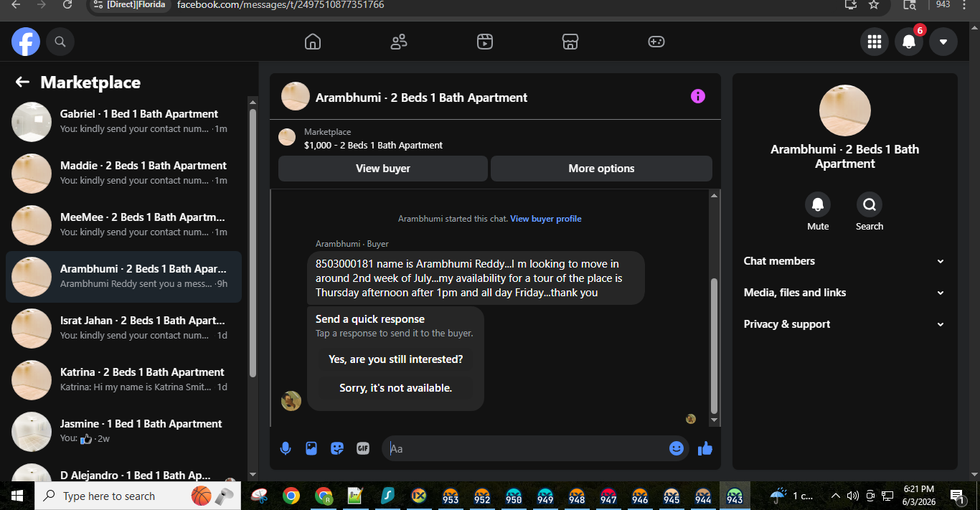Open Jasmine 1 Bed 1 Bath chat

point(123,432)
